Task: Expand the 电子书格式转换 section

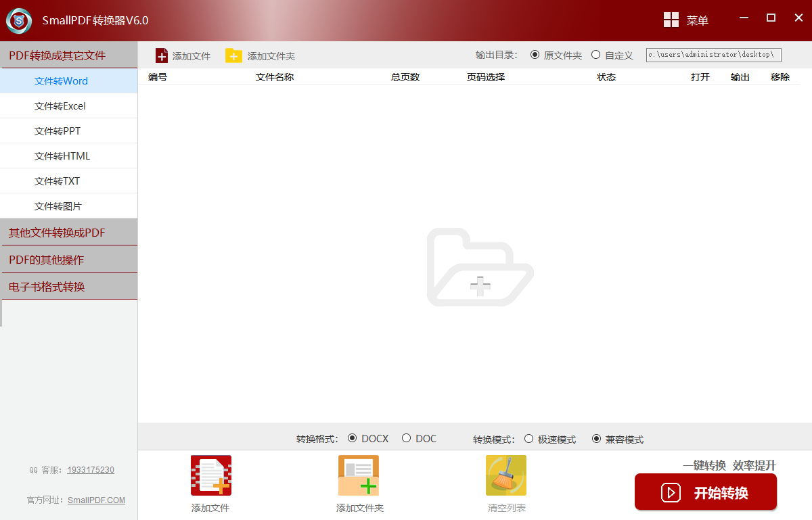Action: (x=68, y=287)
